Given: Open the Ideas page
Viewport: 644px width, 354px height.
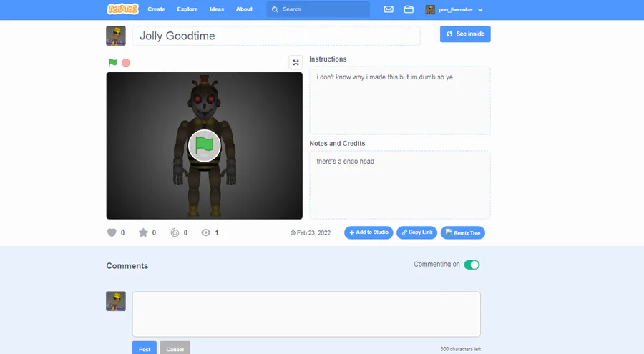Looking at the screenshot, I should pyautogui.click(x=217, y=9).
